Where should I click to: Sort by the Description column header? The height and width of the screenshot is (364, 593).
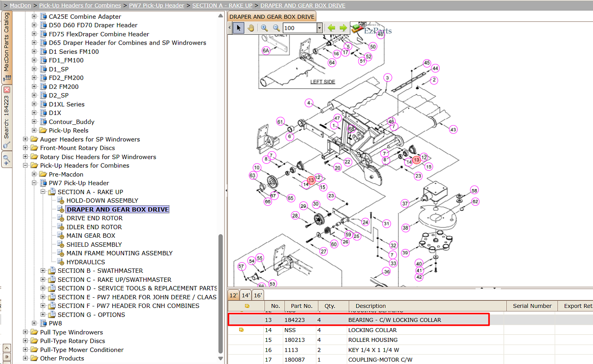tap(427, 306)
